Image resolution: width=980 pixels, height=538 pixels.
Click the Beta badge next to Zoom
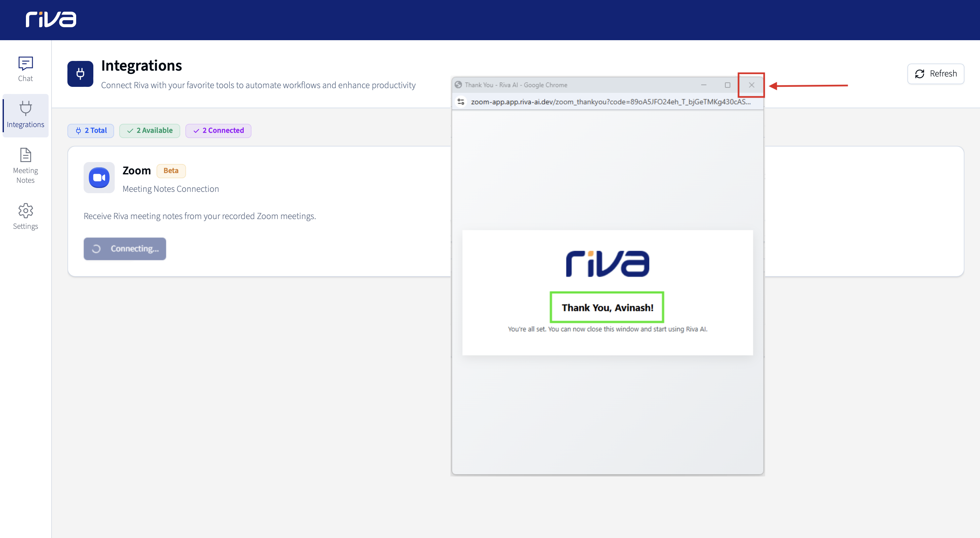tap(171, 171)
